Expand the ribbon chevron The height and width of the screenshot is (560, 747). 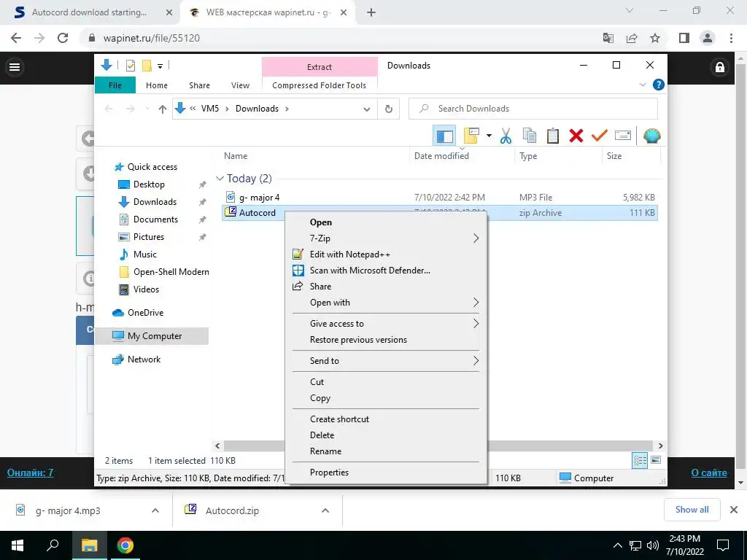642,85
